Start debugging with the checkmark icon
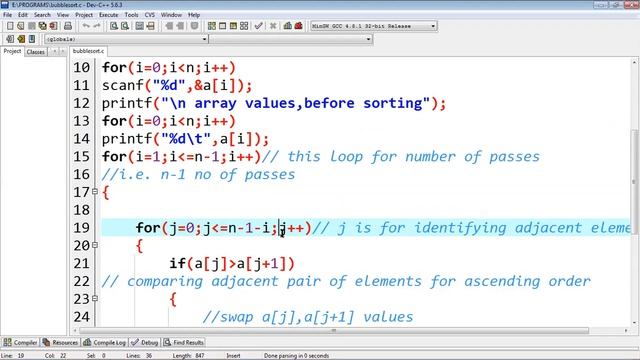640x360 pixels. tap(258, 26)
